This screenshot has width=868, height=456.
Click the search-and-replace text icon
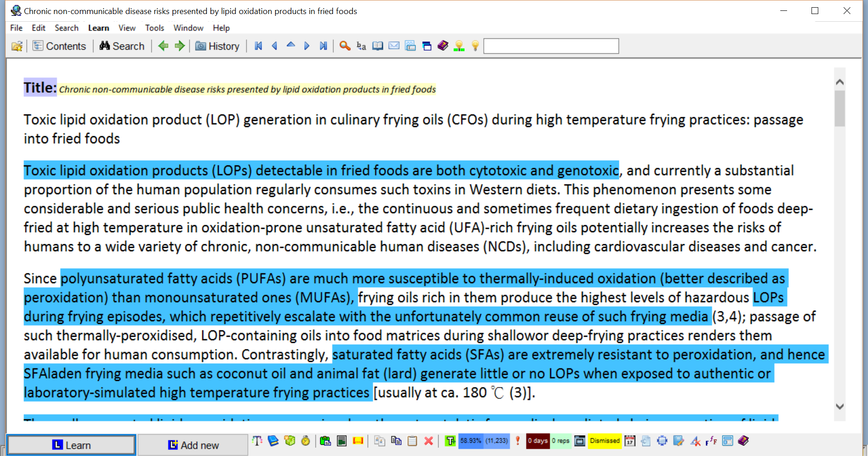(361, 46)
